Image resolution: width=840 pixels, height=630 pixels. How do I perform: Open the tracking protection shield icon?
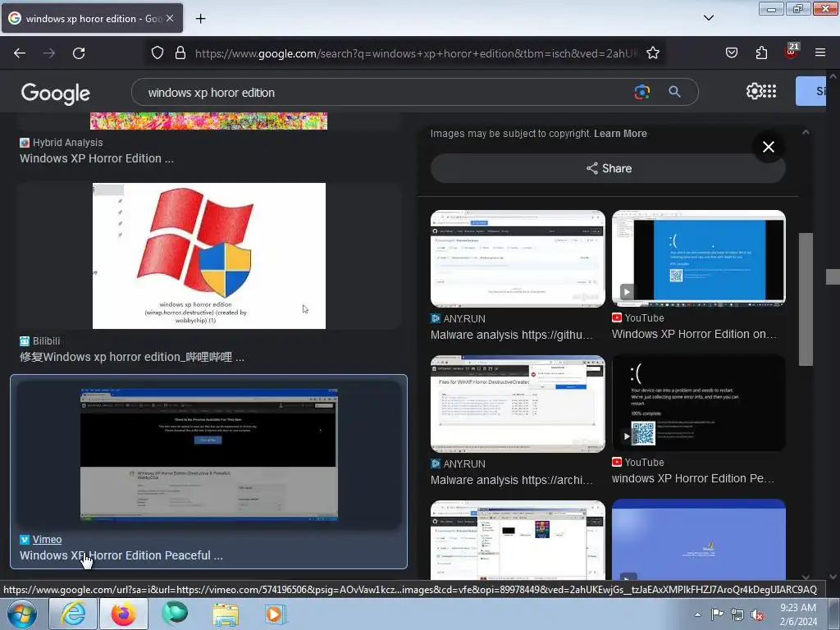click(157, 52)
